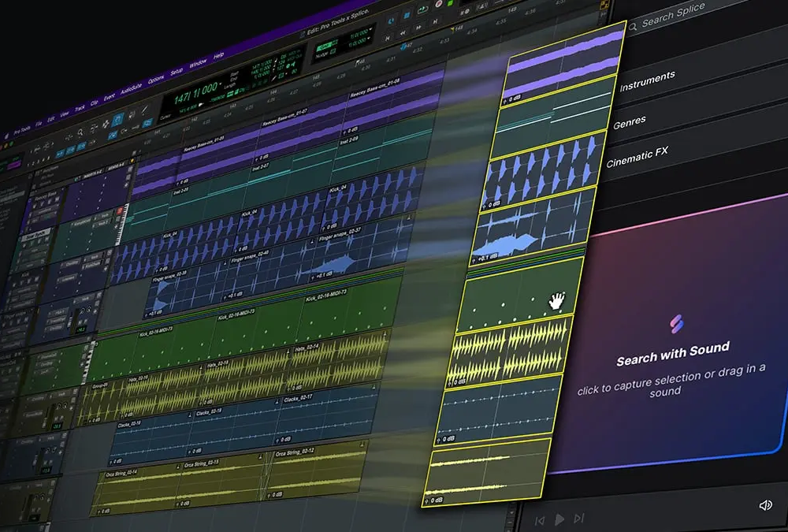Open the Track menu
The width and height of the screenshot is (788, 532).
(80, 109)
